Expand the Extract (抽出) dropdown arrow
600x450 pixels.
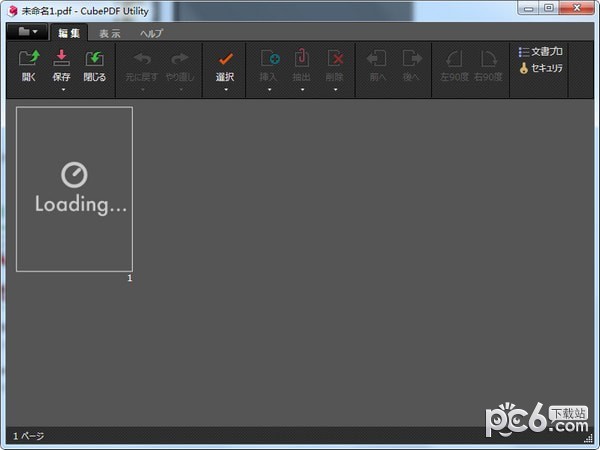(302, 90)
